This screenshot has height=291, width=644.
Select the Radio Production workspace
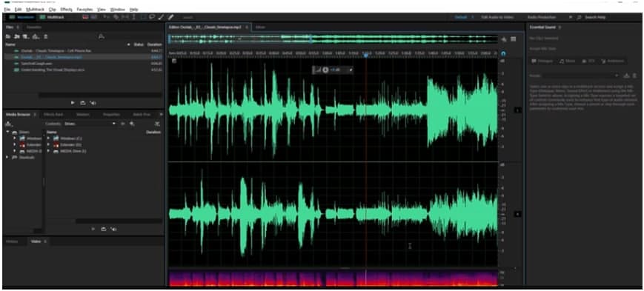click(x=542, y=17)
